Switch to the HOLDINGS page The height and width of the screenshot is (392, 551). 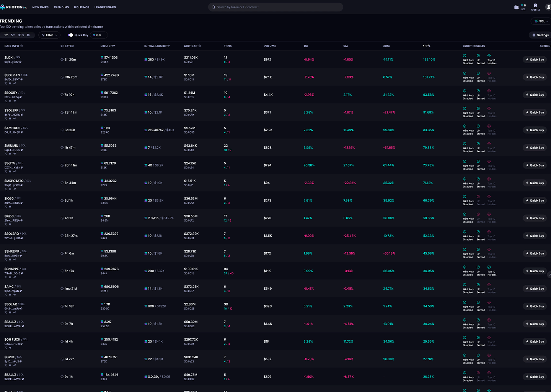pos(82,7)
